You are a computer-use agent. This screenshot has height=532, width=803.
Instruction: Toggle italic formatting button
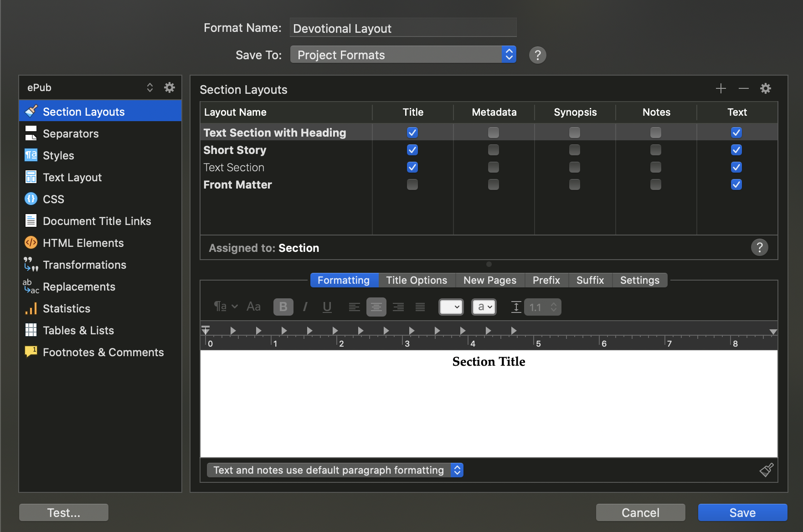[305, 307]
